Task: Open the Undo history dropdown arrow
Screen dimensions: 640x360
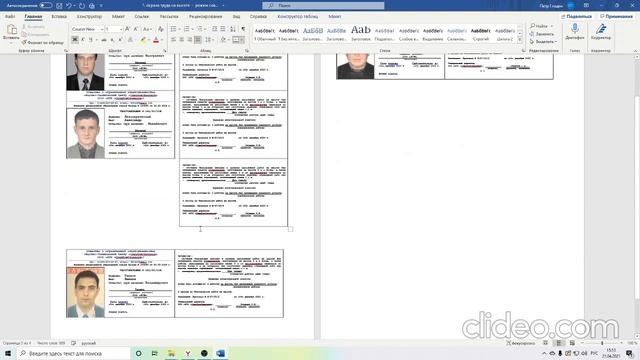Action: coord(74,6)
